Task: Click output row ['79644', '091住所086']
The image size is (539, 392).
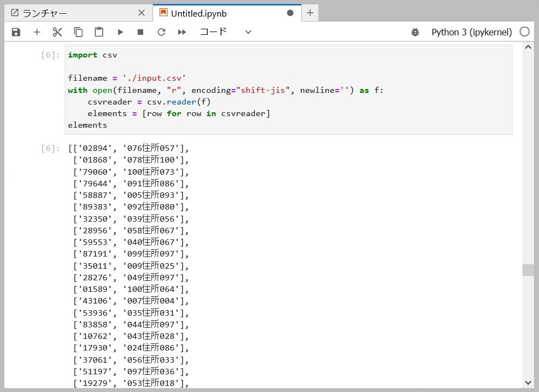Action: coord(131,183)
